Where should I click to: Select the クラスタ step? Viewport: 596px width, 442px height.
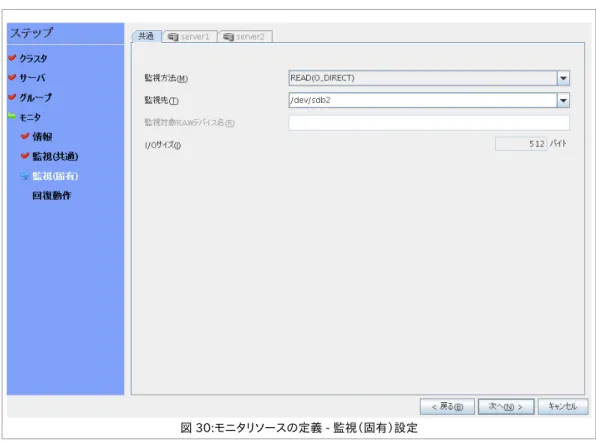click(33, 59)
